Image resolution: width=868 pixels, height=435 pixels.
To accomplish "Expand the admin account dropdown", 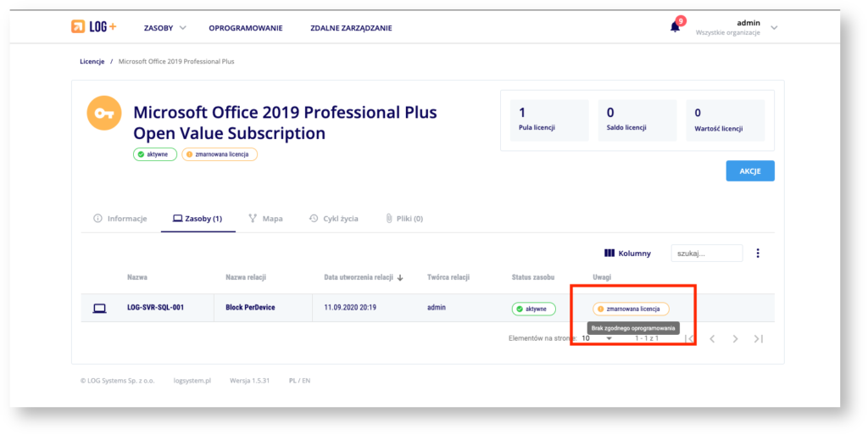I will [x=774, y=28].
